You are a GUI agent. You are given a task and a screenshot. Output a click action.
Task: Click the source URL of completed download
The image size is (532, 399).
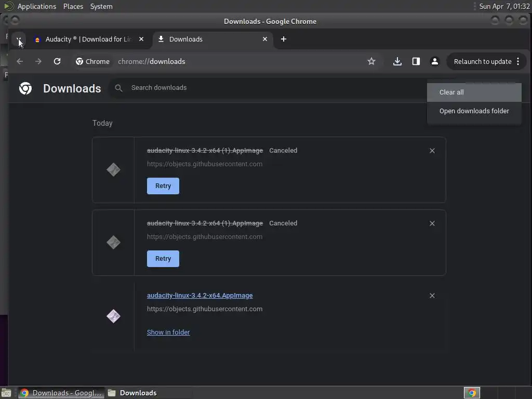click(x=205, y=309)
